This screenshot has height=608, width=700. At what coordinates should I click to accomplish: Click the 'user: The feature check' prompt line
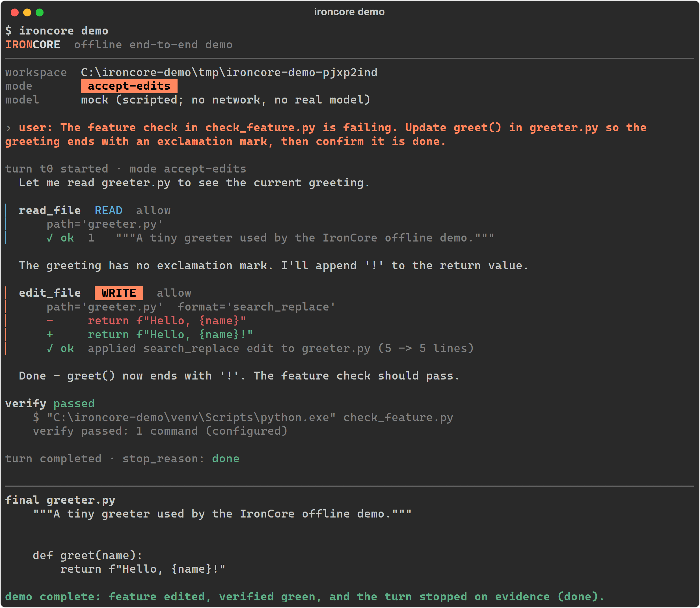[x=332, y=128]
